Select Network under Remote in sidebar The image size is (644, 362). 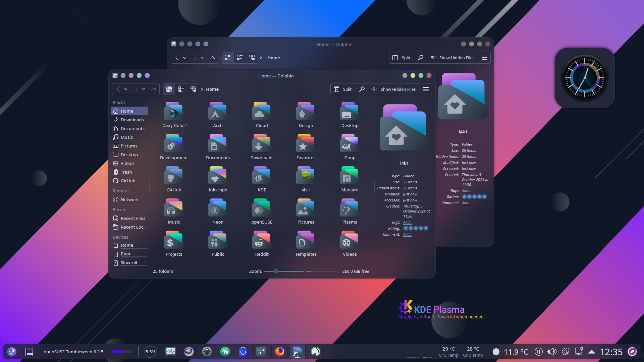(x=129, y=199)
